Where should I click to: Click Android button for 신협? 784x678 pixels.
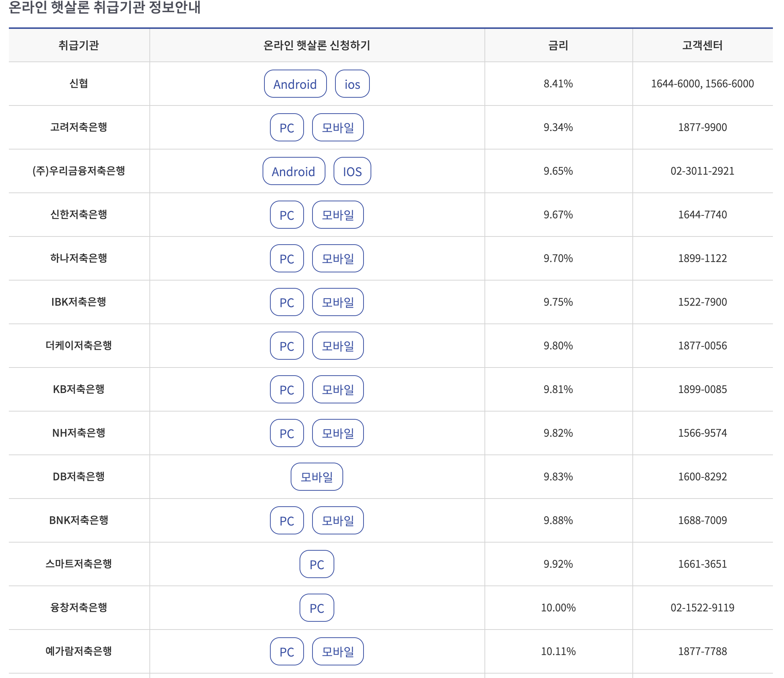[x=295, y=84]
